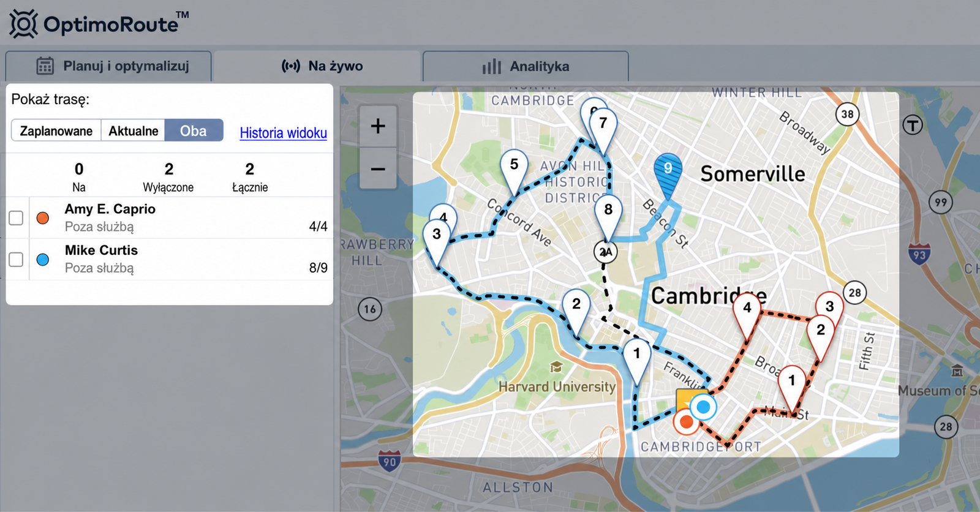Select blue-route pin 8
Viewport: 980px width, 512px height.
coord(608,218)
